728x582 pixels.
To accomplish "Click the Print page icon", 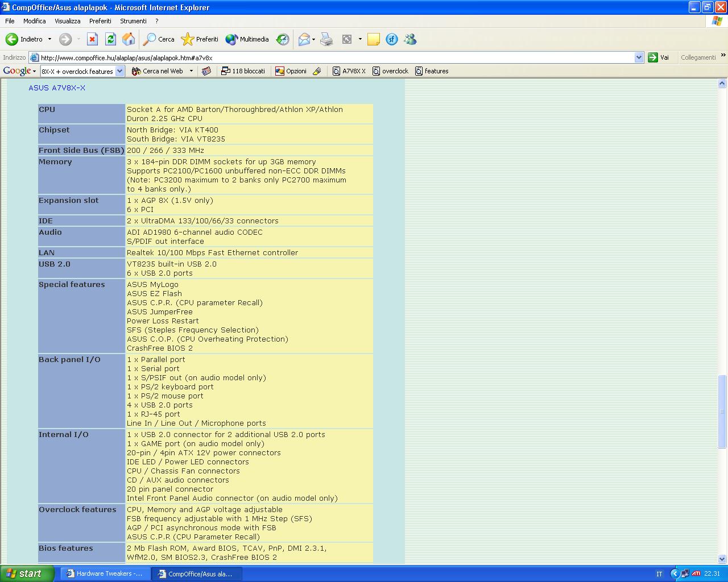I will coord(326,39).
